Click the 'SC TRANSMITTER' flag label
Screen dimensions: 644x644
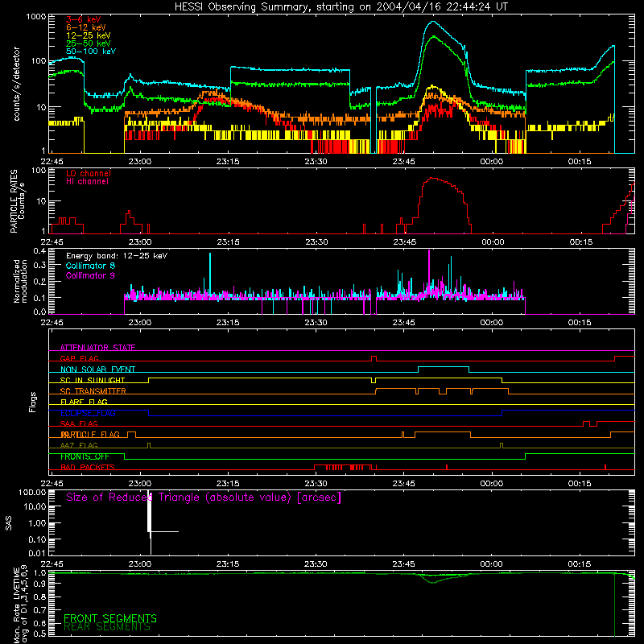[93, 391]
